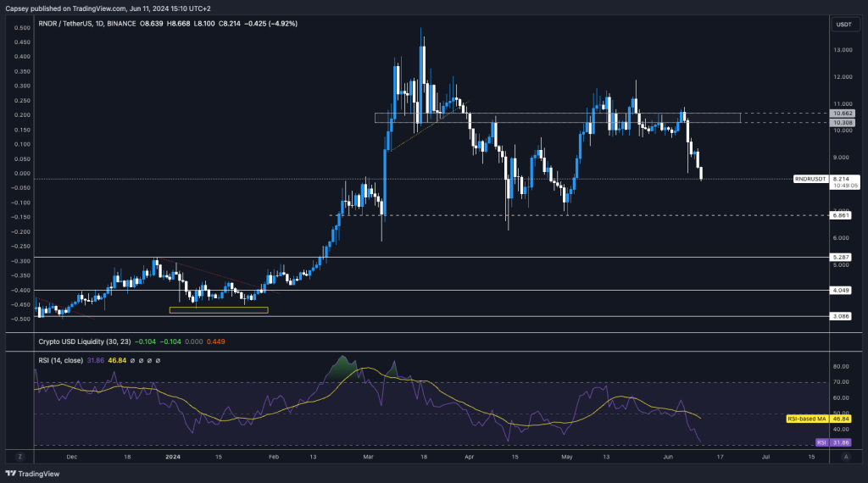Click the 4.049 horizontal line label
The width and height of the screenshot is (868, 483).
(x=842, y=290)
